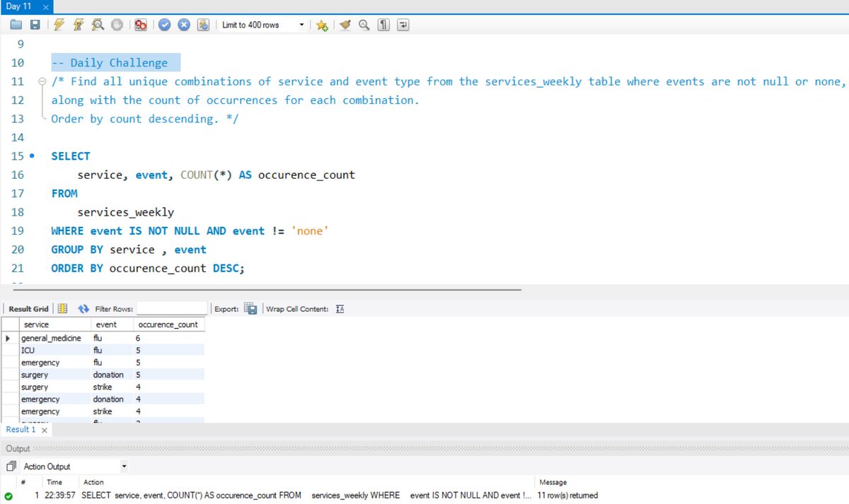Image resolution: width=849 pixels, height=504 pixels.
Task: Execute the query with the lightning bolt icon
Action: pyautogui.click(x=59, y=25)
